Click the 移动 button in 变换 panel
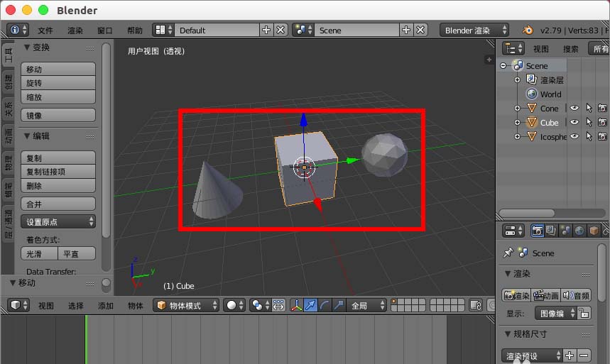Screen dimensions: 610x364 click(58, 70)
